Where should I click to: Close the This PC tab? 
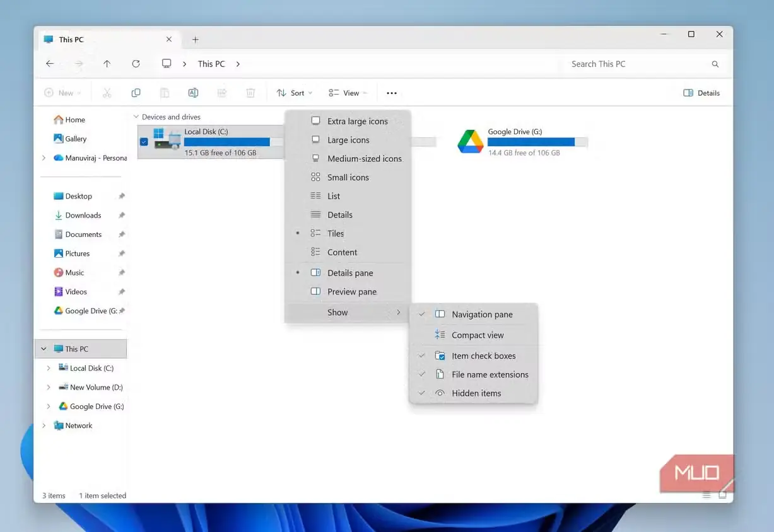[x=168, y=39]
